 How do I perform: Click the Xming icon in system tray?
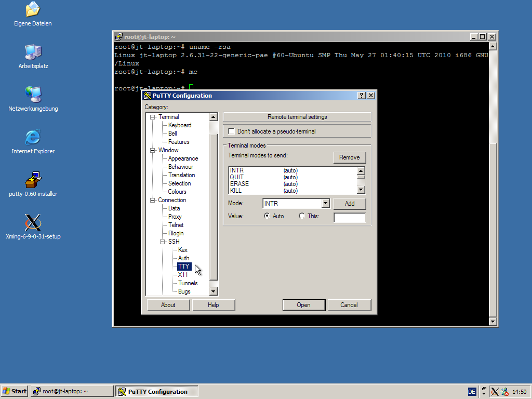click(495, 392)
